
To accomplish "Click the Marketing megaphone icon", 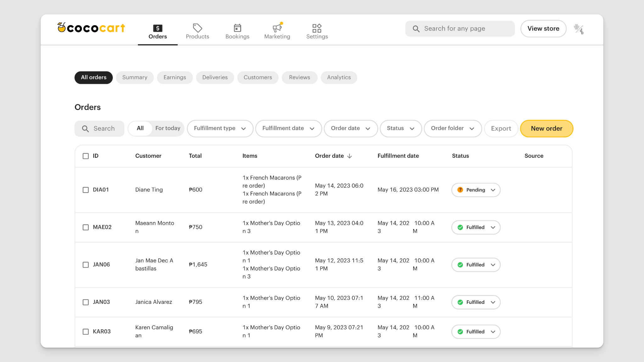I will [x=276, y=28].
